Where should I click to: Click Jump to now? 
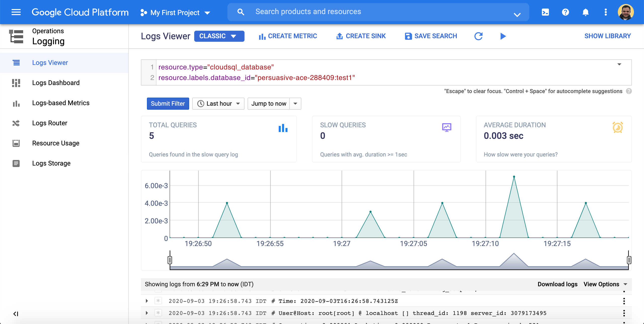pos(269,104)
